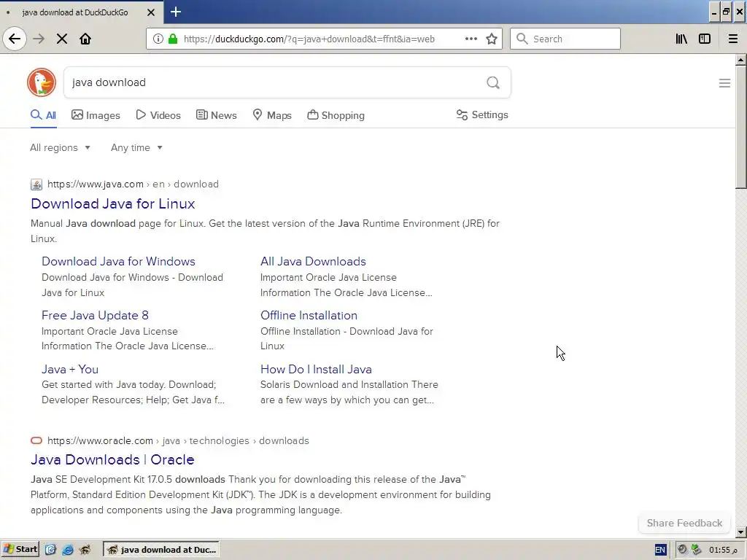Open page actions three-dot menu

(471, 39)
